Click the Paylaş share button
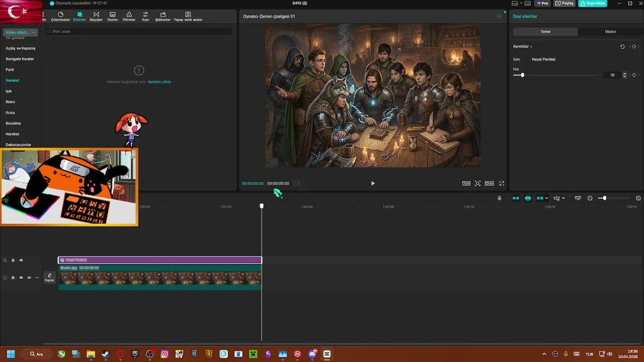The image size is (644, 362). pyautogui.click(x=565, y=4)
